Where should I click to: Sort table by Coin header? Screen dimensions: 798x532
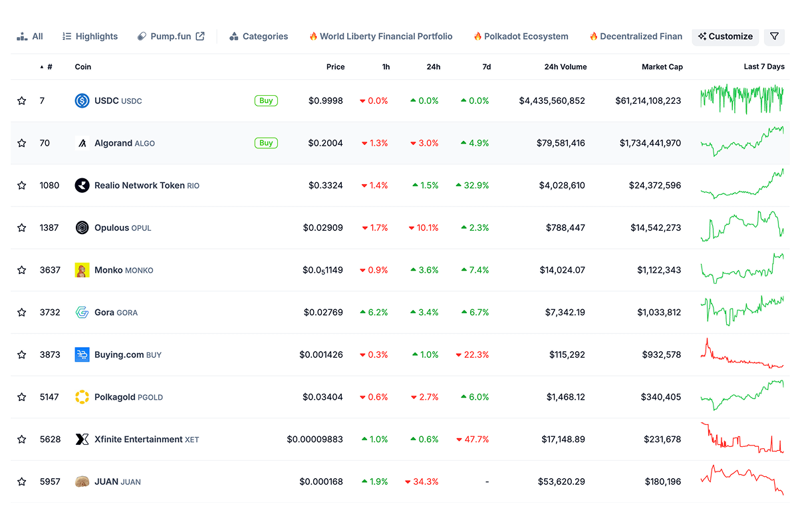(x=83, y=66)
